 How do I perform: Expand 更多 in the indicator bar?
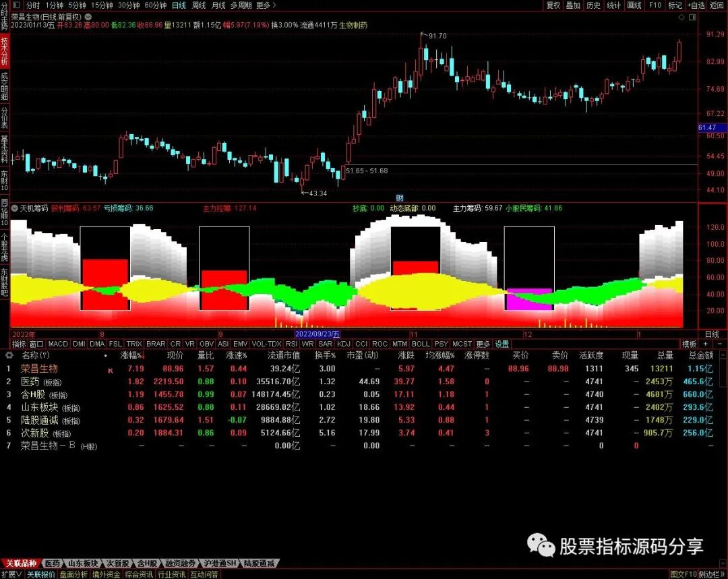[x=483, y=344]
